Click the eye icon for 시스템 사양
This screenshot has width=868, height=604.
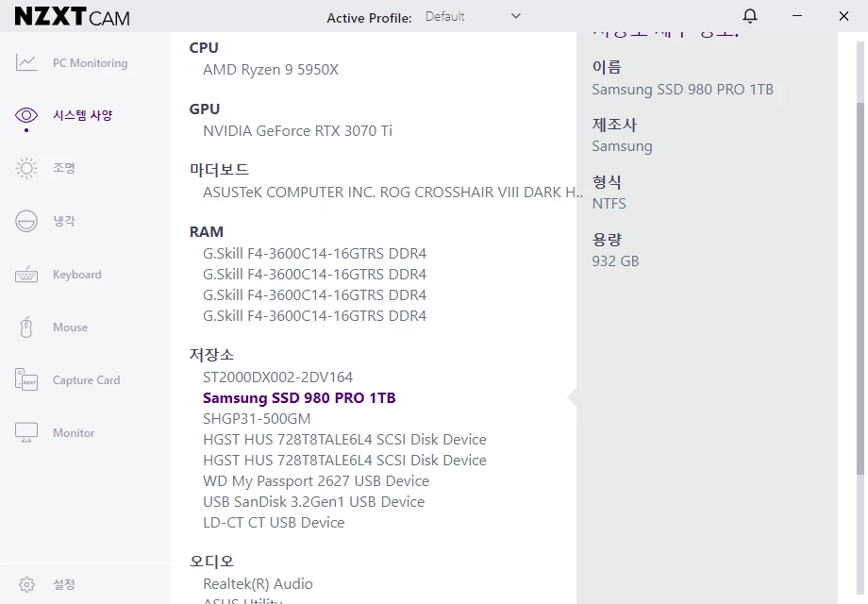(x=26, y=115)
